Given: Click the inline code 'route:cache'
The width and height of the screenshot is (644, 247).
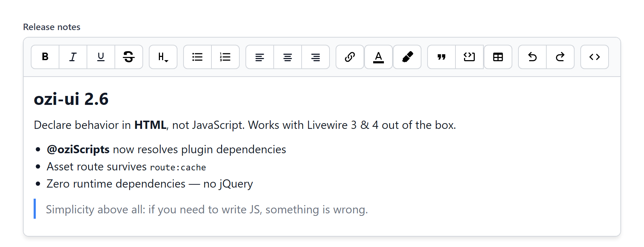Looking at the screenshot, I should pyautogui.click(x=178, y=167).
